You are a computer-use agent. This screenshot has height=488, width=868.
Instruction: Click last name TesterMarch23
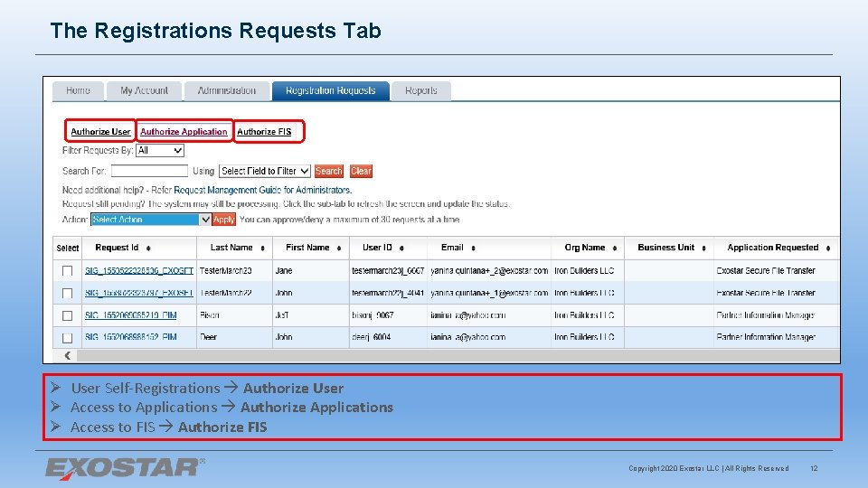coord(225,270)
